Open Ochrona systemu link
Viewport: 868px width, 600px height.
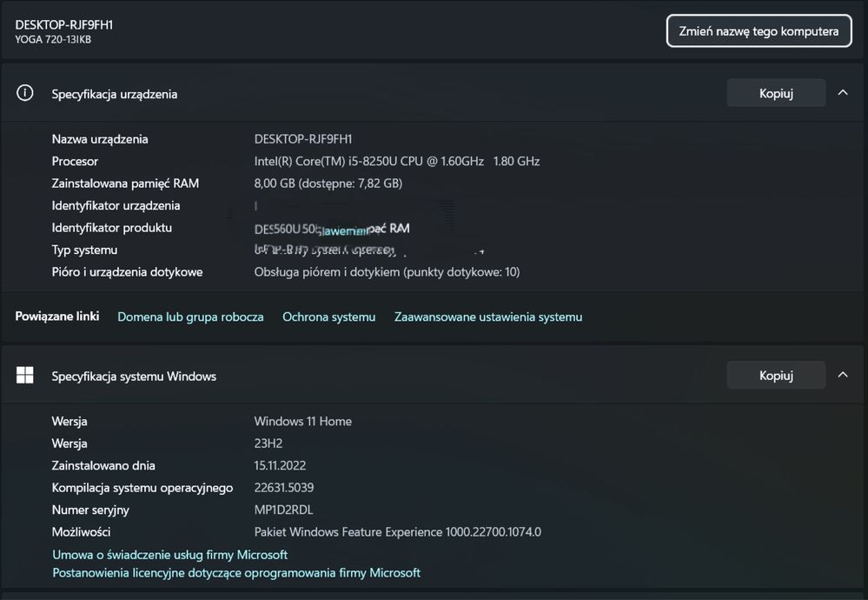pos(328,317)
